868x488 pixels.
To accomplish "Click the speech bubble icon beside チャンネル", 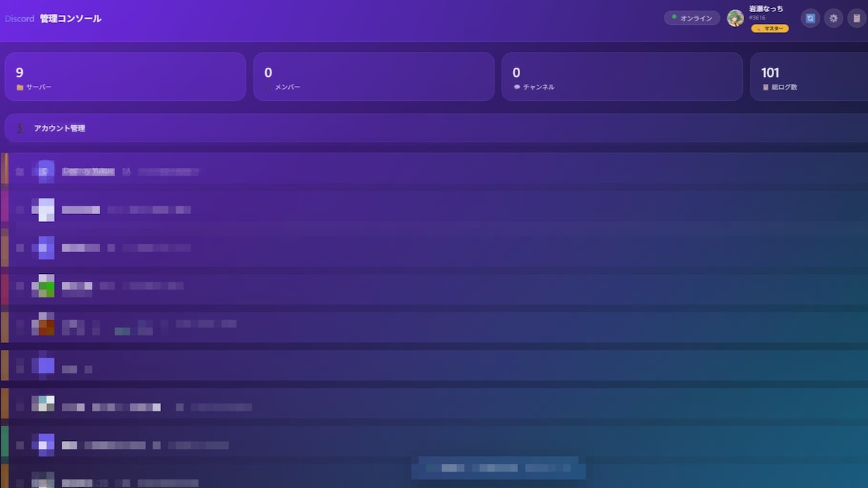I will coord(517,87).
